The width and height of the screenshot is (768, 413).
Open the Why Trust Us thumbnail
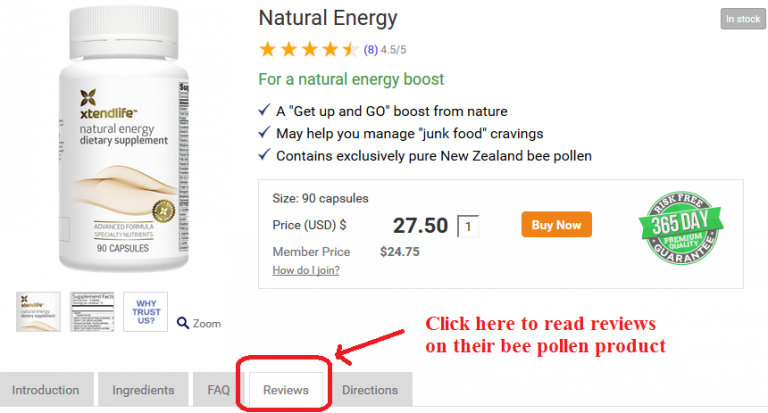click(x=145, y=312)
